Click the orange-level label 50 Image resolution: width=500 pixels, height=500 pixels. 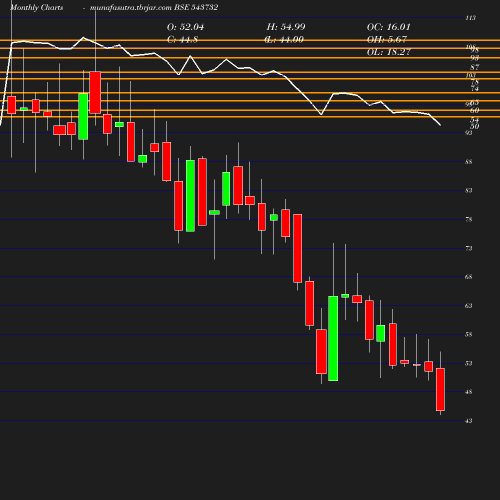[475, 126]
